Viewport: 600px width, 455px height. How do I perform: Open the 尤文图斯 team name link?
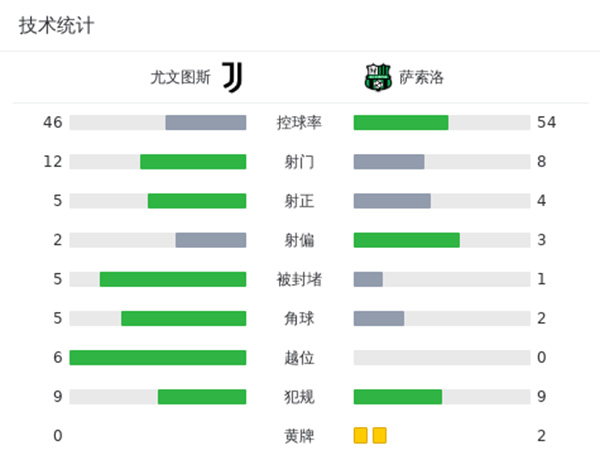point(181,77)
